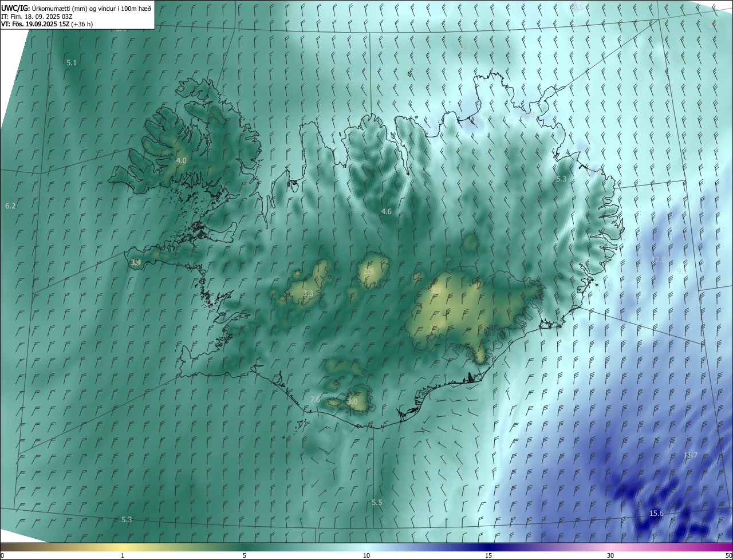Click the colour scale tick label 30
Screen dimensions: 733x560
610,555
